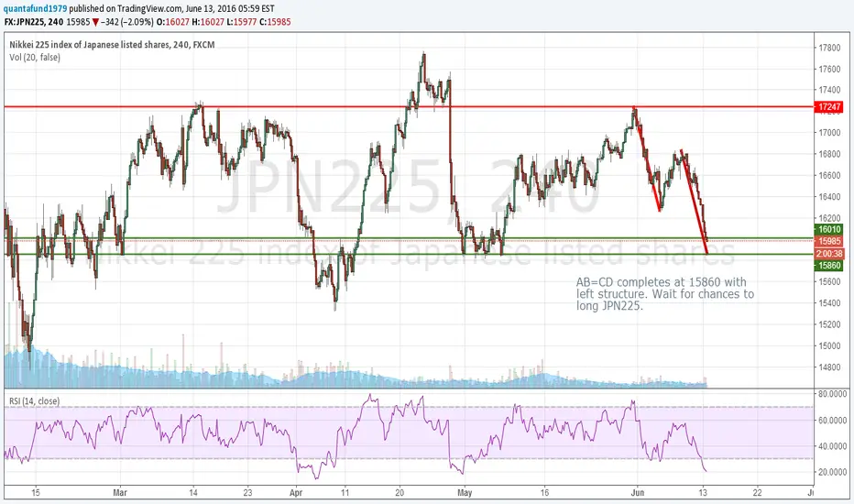Click the red 17247 price label

tap(829, 107)
